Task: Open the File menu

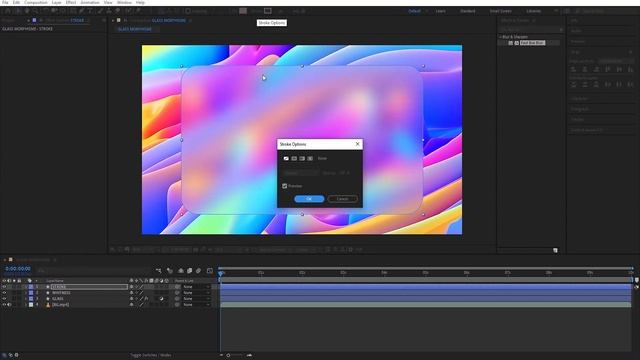Action: coord(5,2)
